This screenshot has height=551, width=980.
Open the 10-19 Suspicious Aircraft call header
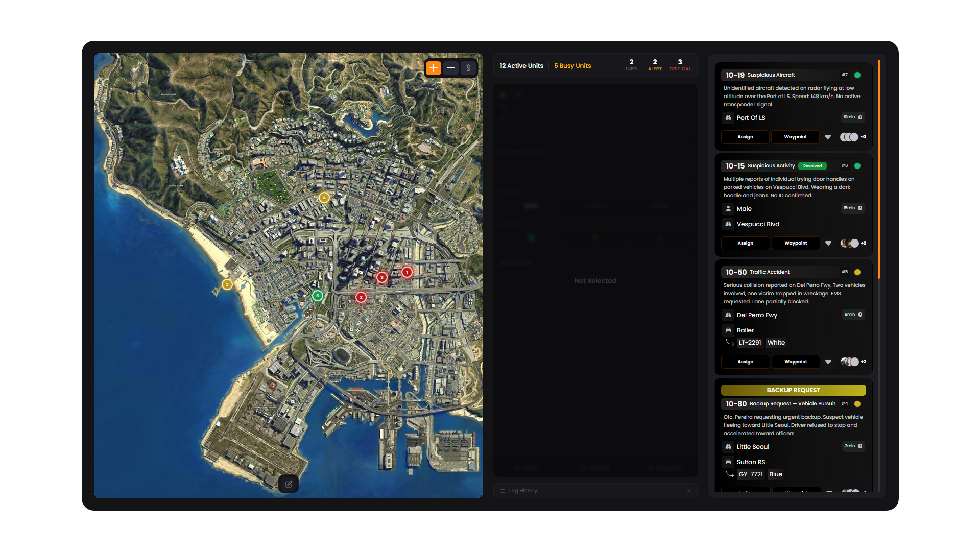click(x=794, y=75)
